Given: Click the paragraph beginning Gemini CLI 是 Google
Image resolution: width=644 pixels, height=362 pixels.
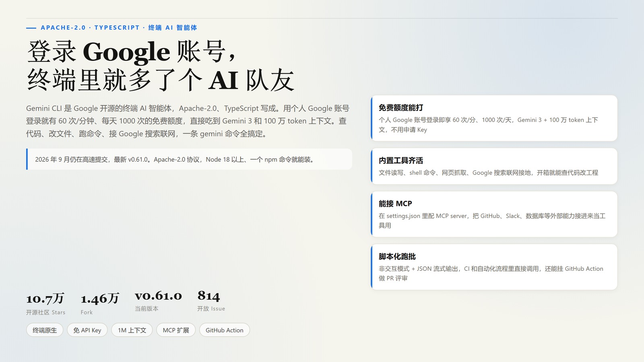Looking at the screenshot, I should 188,121.
